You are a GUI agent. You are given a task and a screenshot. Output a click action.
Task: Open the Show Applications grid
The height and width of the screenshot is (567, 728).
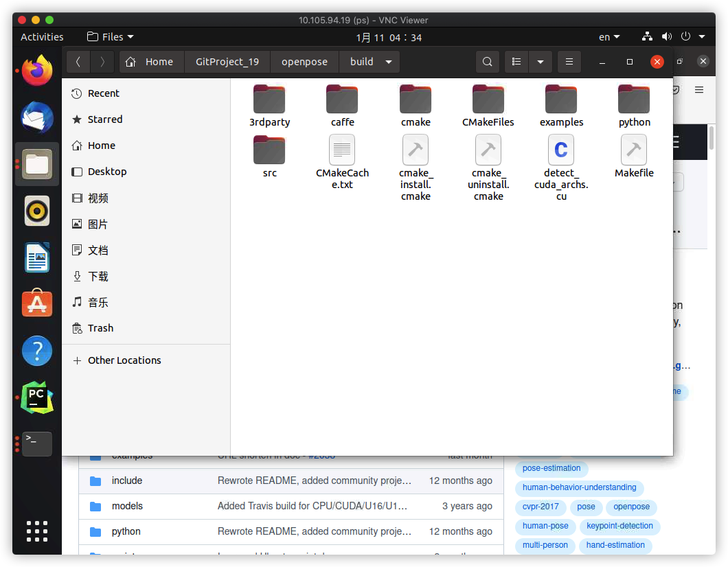[x=36, y=531]
